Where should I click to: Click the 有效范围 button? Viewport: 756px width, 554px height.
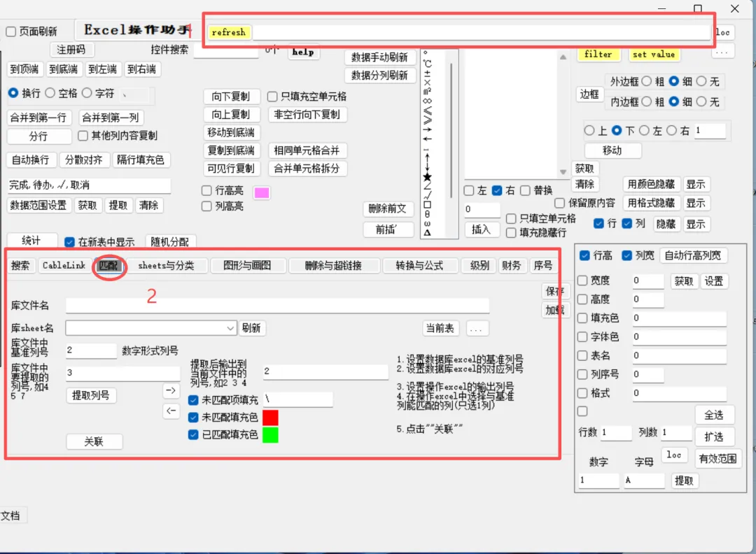(x=718, y=459)
